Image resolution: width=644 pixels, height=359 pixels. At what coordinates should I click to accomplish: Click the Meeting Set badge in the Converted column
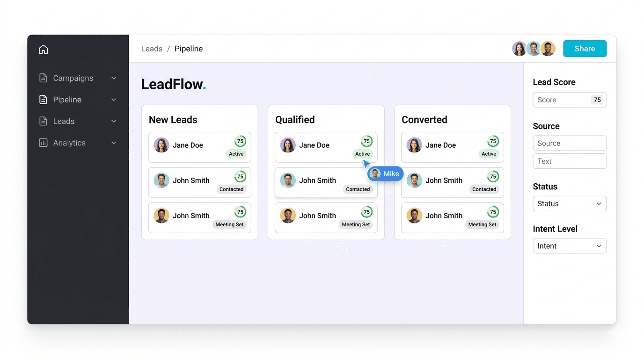click(482, 224)
